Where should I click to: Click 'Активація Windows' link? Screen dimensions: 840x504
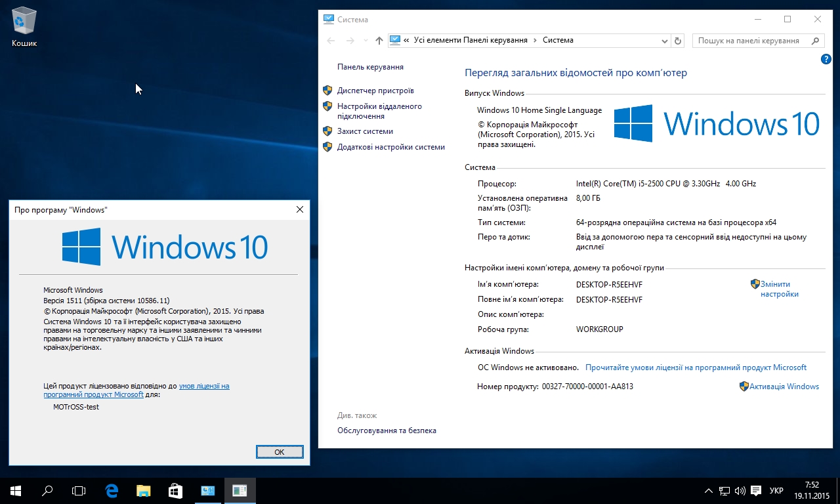click(x=784, y=387)
